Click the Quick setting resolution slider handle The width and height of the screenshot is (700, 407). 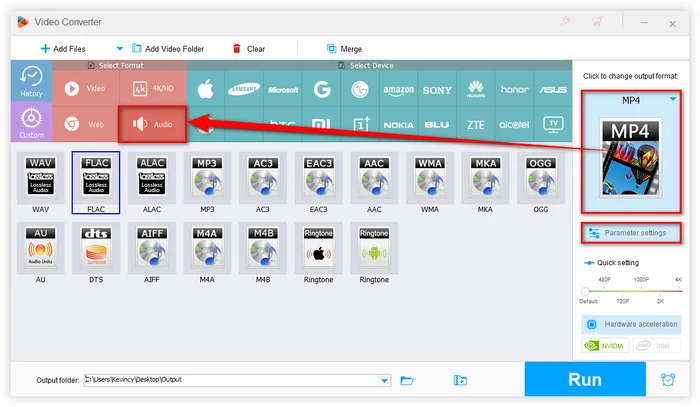click(x=585, y=291)
